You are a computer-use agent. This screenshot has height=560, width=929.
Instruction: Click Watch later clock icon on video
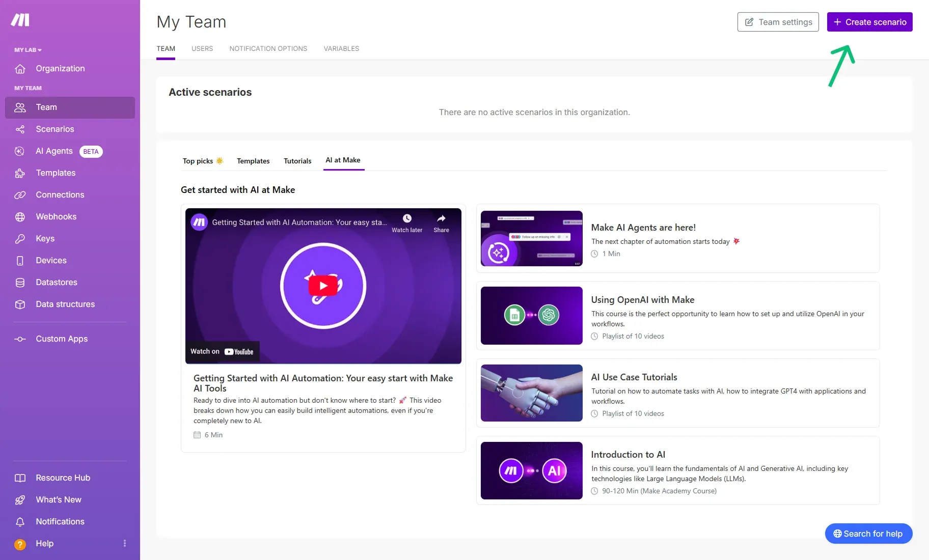(407, 218)
